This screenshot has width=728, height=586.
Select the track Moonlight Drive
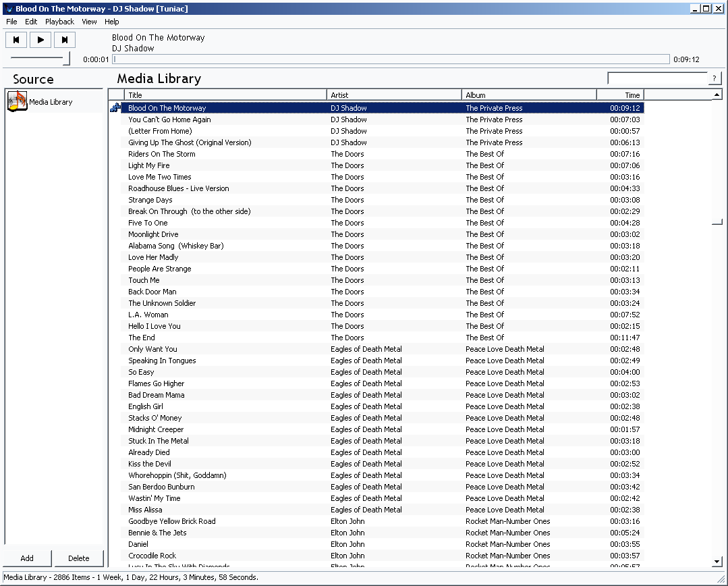[383, 234]
